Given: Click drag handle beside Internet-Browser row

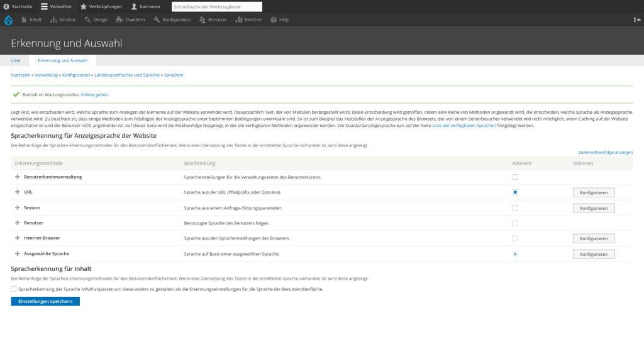Looking at the screenshot, I should [x=17, y=238].
